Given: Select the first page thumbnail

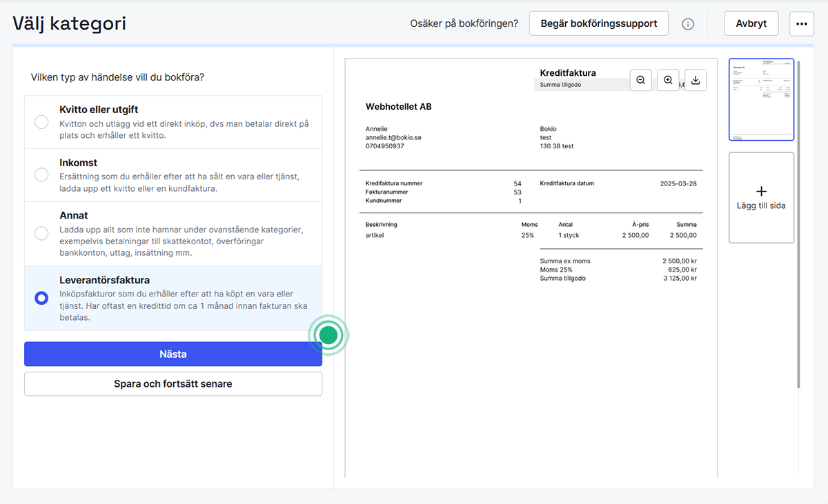Looking at the screenshot, I should [x=762, y=99].
